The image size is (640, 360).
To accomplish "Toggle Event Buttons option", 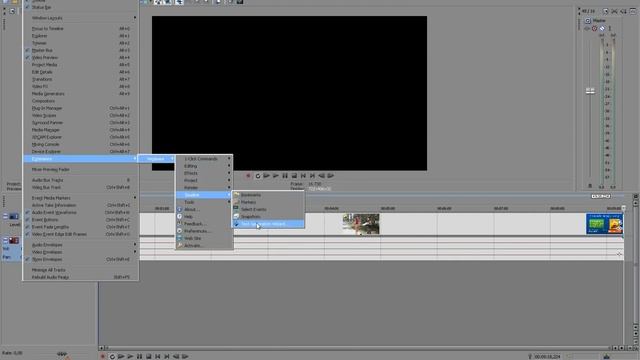I will pos(81,220).
